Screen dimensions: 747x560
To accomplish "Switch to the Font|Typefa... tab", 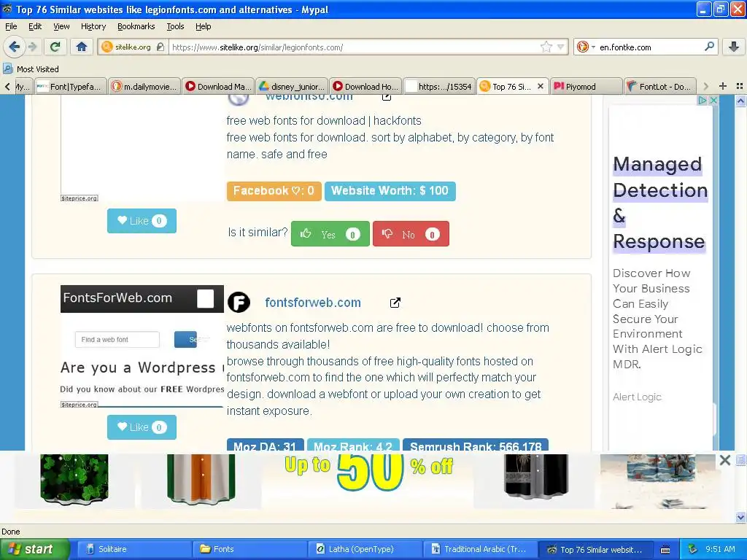I will pyautogui.click(x=71, y=87).
